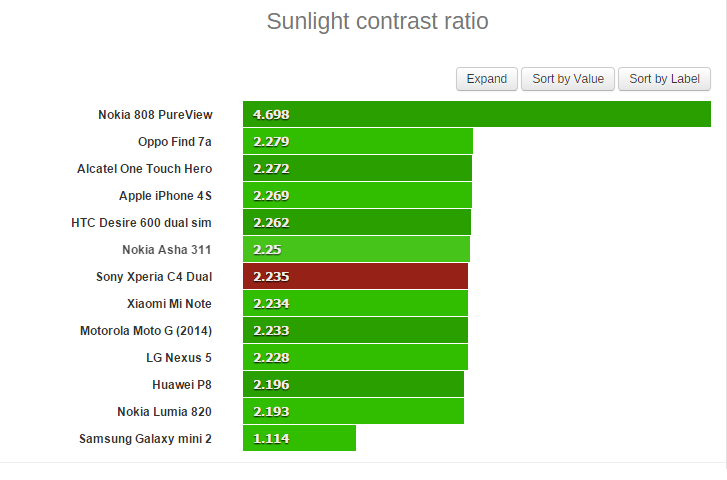Select the Nokia Lumia 820 label
The image size is (727, 480).
(164, 411)
